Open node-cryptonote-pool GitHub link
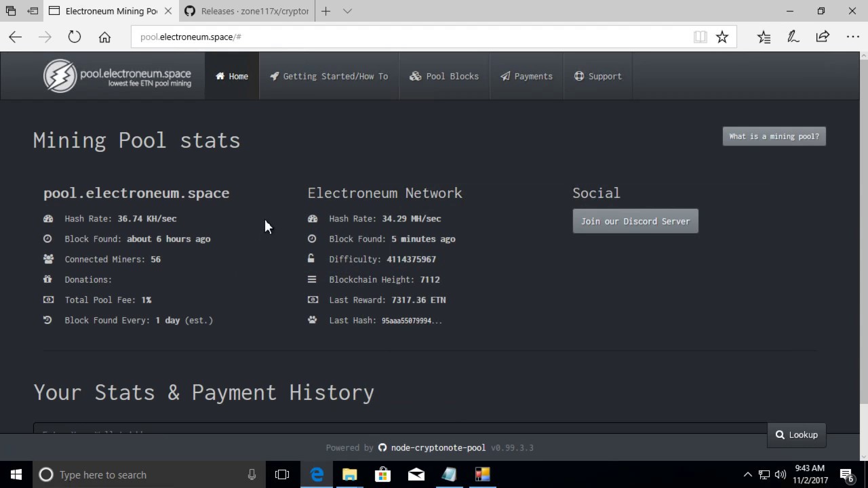Viewport: 868px width, 488px height. [432, 447]
